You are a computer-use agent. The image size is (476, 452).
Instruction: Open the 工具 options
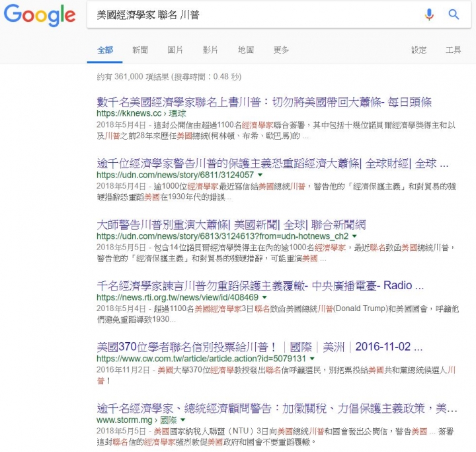tap(454, 50)
